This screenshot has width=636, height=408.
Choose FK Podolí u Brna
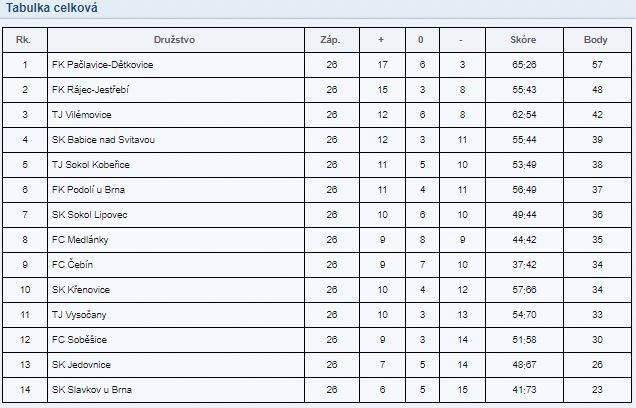[x=88, y=190]
